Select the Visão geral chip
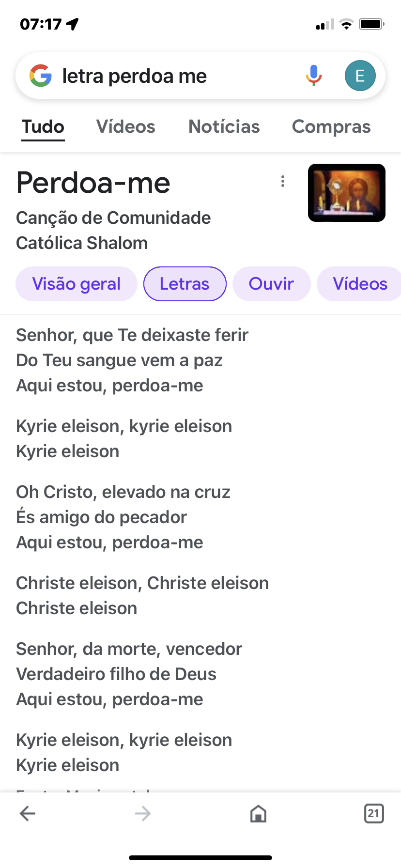The width and height of the screenshot is (401, 868). [x=77, y=284]
